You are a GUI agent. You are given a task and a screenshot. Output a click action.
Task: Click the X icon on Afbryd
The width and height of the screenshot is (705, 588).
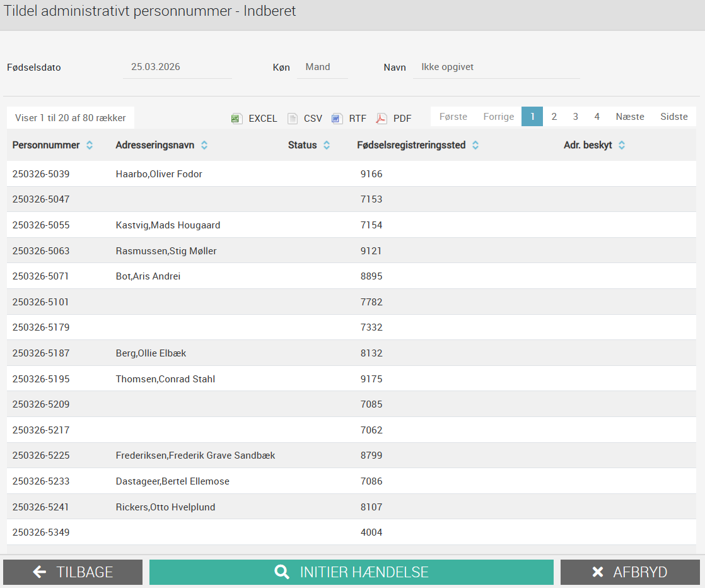click(598, 572)
